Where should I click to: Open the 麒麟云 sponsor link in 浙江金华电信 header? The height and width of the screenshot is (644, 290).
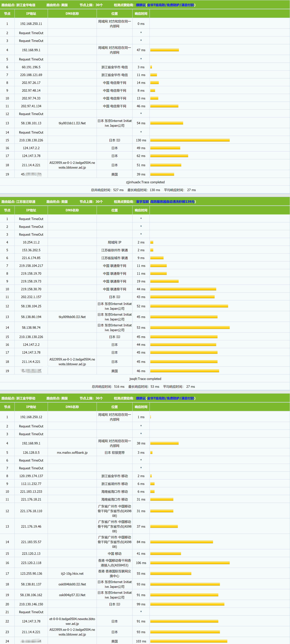click(141, 5)
